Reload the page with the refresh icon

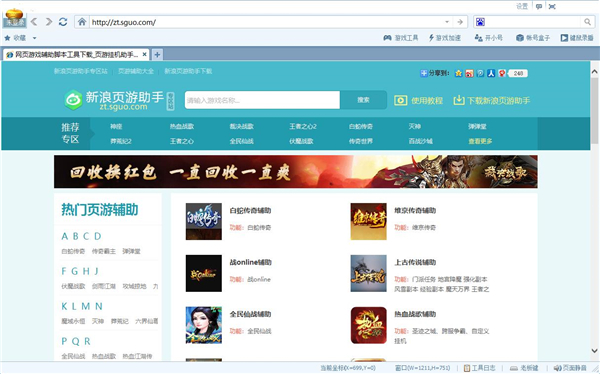point(63,22)
